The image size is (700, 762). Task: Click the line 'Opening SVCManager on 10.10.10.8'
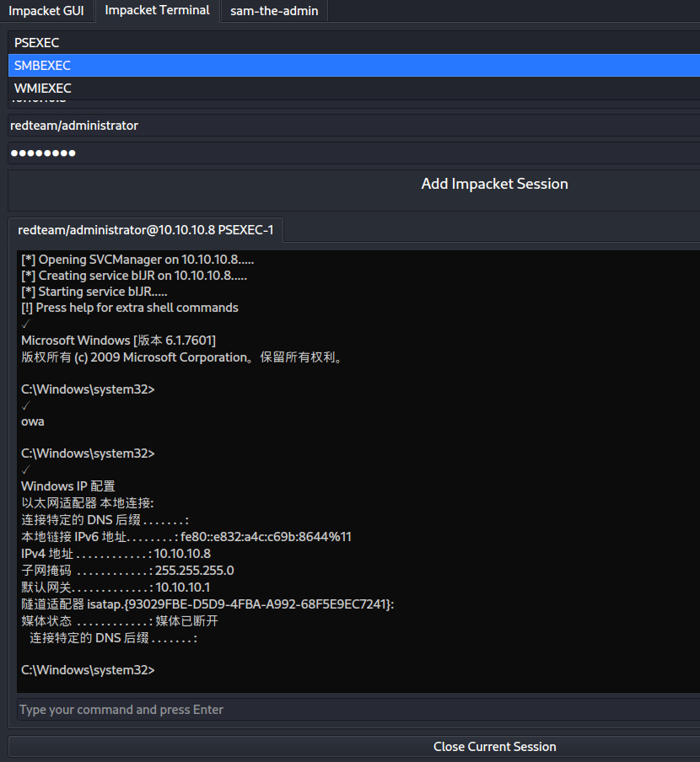coord(137,260)
